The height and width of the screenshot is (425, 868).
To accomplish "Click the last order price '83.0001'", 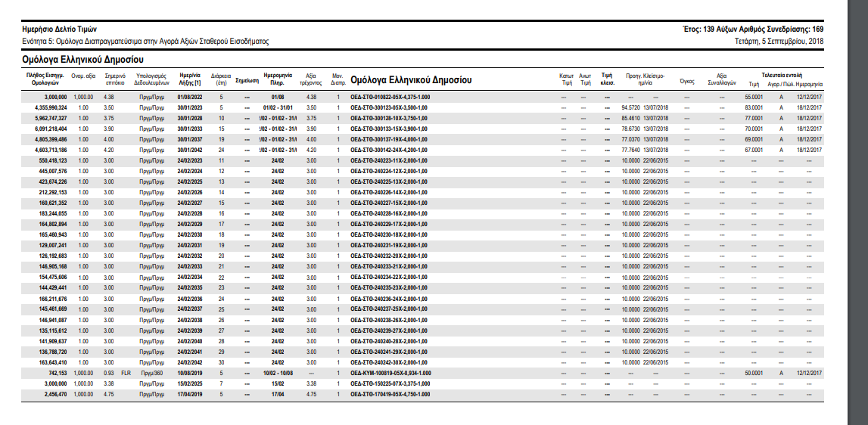I will point(754,107).
